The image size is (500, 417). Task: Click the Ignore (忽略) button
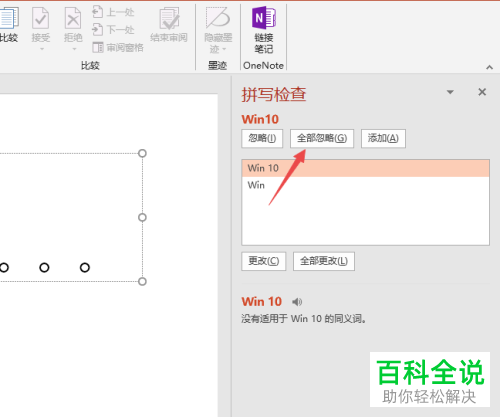tap(262, 138)
